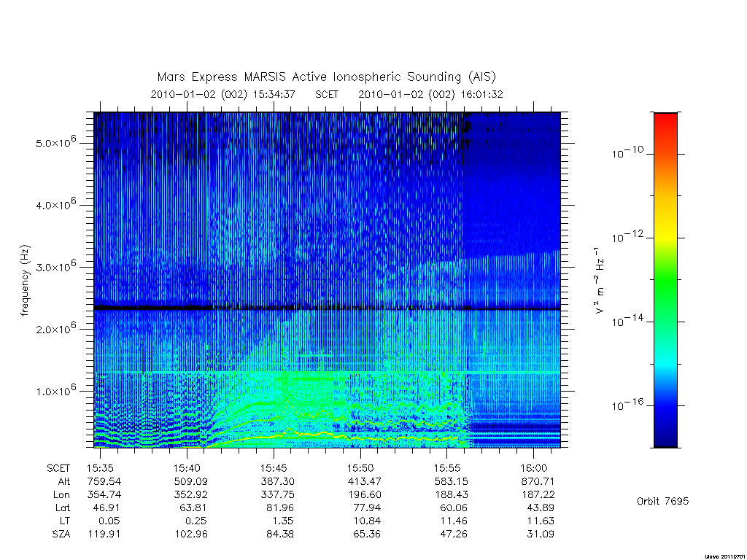The image size is (747, 560).
Task: Click the 15:55 time tick label
Action: click(447, 469)
